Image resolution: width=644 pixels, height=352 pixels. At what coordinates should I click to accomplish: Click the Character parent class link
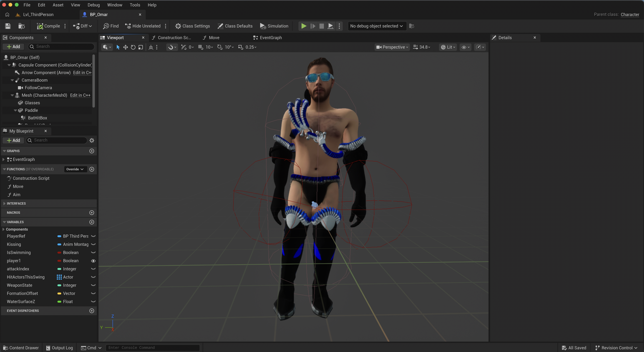click(630, 14)
